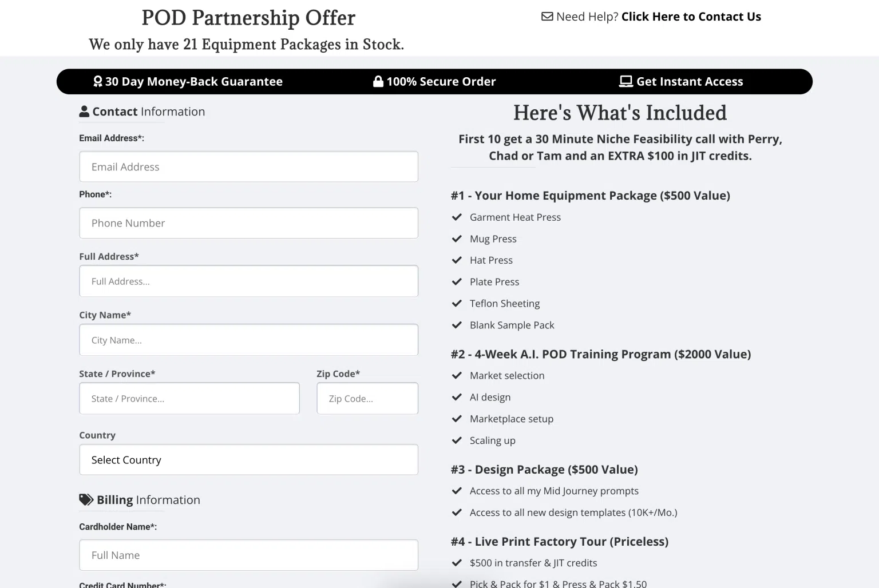Image resolution: width=879 pixels, height=588 pixels.
Task: Click the tags icon beside Billing Information
Action: [x=86, y=500]
